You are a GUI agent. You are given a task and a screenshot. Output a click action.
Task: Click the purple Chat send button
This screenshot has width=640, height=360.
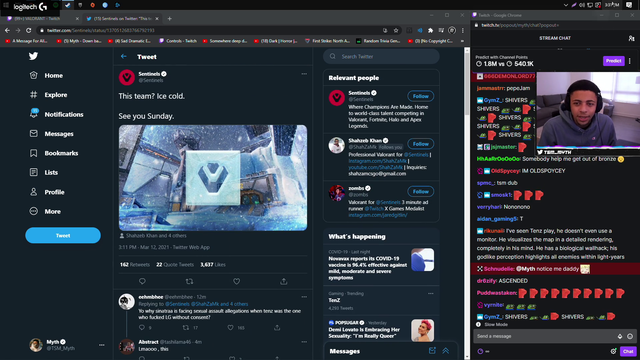click(628, 351)
